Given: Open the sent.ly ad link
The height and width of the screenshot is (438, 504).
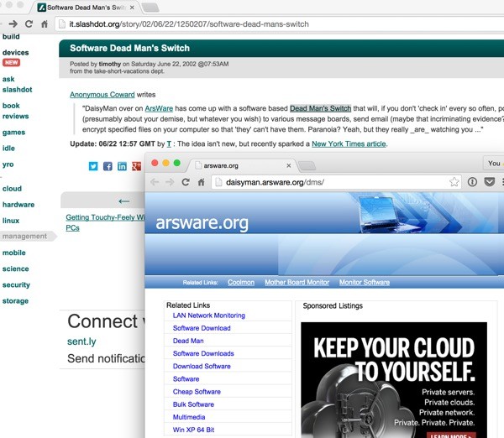Looking at the screenshot, I should tap(81, 342).
